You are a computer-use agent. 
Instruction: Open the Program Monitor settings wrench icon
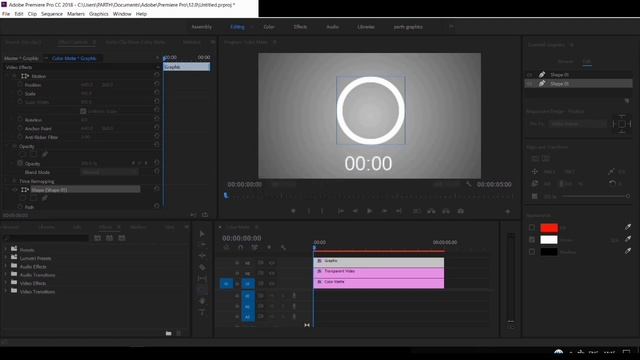point(469,184)
